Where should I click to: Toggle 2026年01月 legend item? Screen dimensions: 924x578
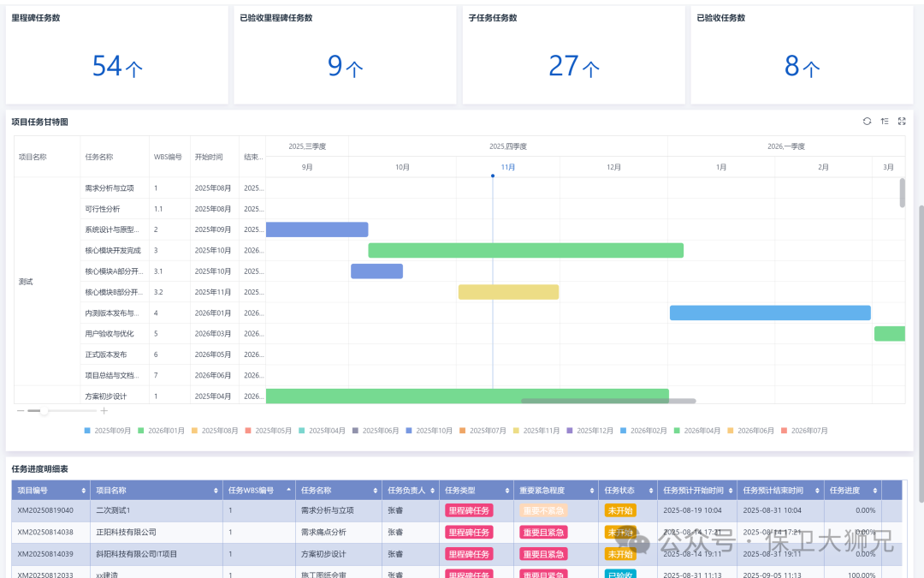161,431
